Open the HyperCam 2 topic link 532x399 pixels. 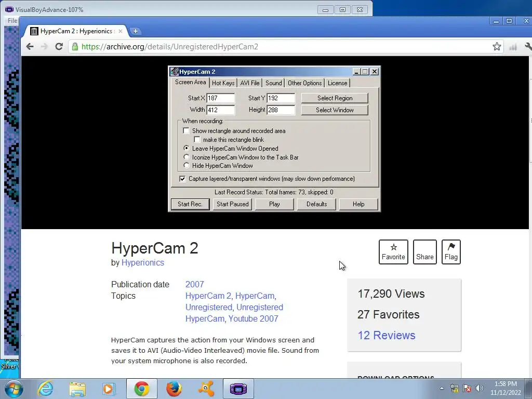tap(209, 296)
